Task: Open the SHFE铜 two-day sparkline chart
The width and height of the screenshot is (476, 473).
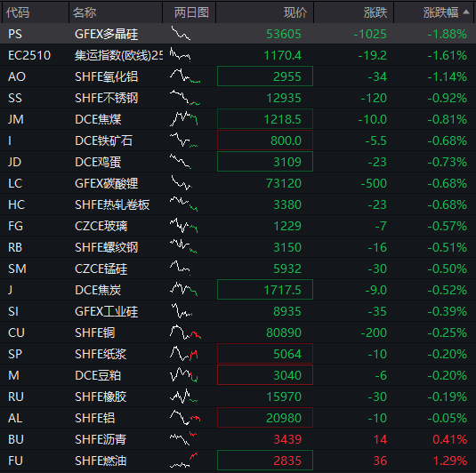Action: pos(185,332)
